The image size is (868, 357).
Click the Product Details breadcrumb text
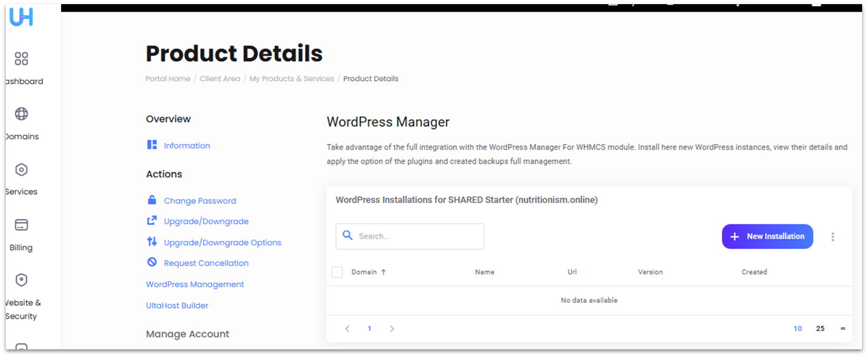pos(371,78)
